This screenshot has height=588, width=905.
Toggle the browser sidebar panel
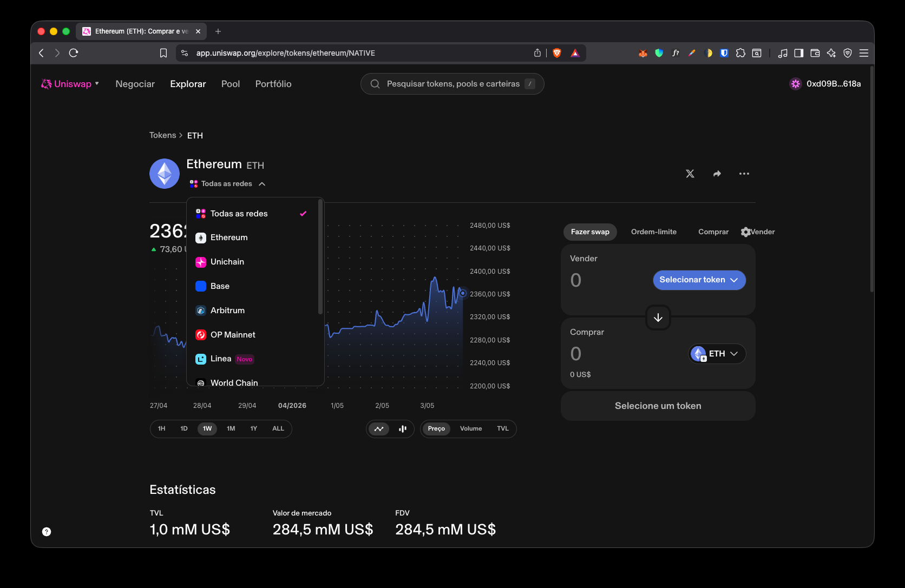(799, 53)
